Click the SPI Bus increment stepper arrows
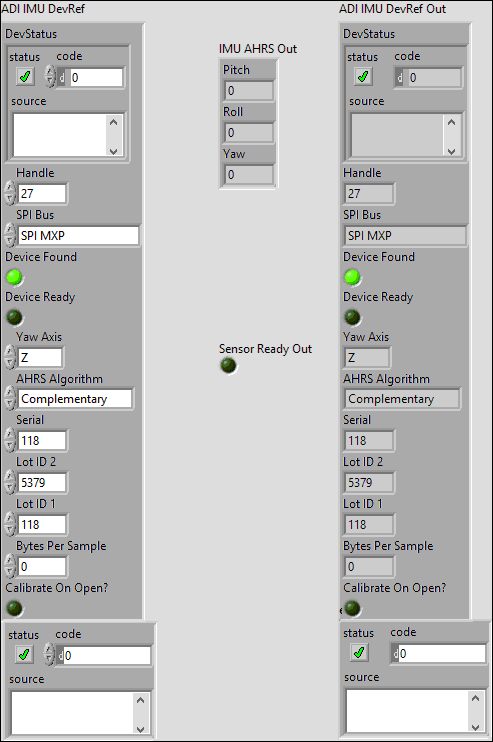The height and width of the screenshot is (742, 493). pyautogui.click(x=10, y=235)
